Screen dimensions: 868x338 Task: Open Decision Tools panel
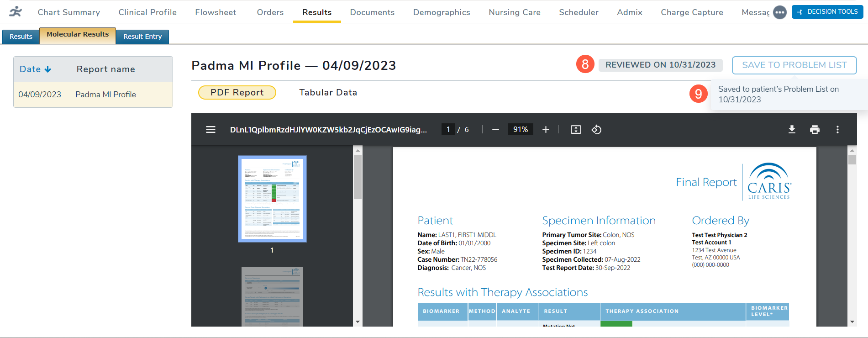[827, 12]
